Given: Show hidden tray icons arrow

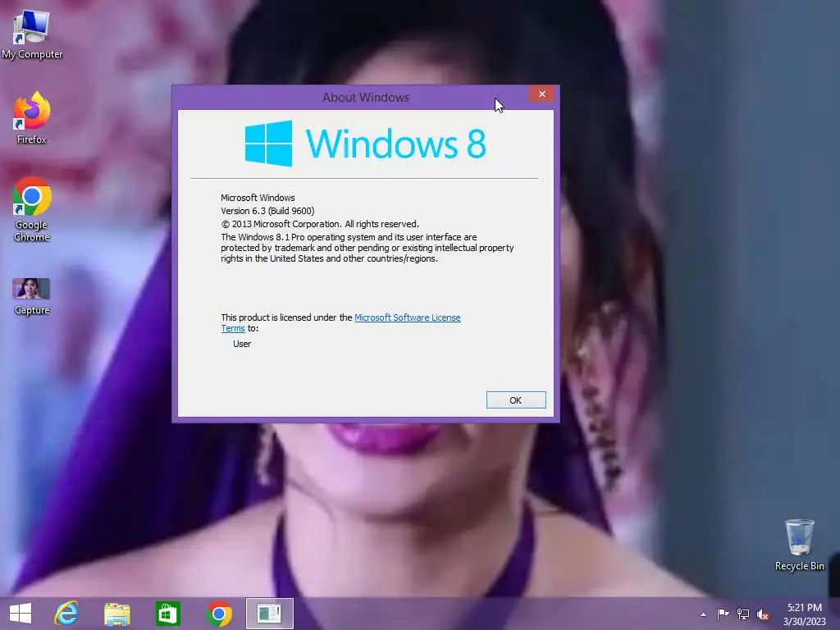Looking at the screenshot, I should (703, 614).
